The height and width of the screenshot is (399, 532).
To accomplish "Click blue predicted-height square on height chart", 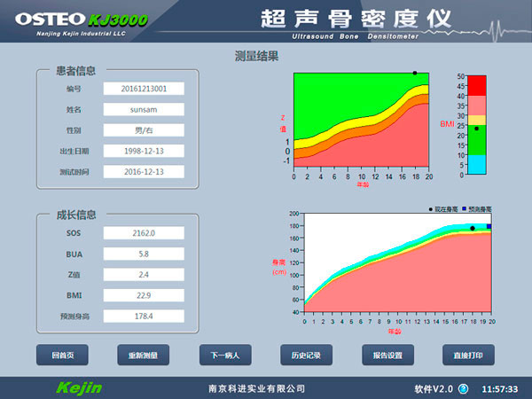I will [489, 226].
